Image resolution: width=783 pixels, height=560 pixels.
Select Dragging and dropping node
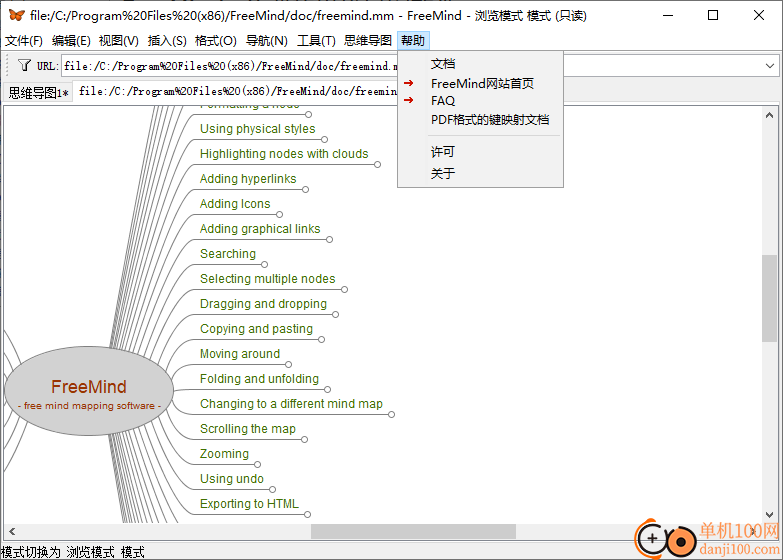tap(264, 304)
